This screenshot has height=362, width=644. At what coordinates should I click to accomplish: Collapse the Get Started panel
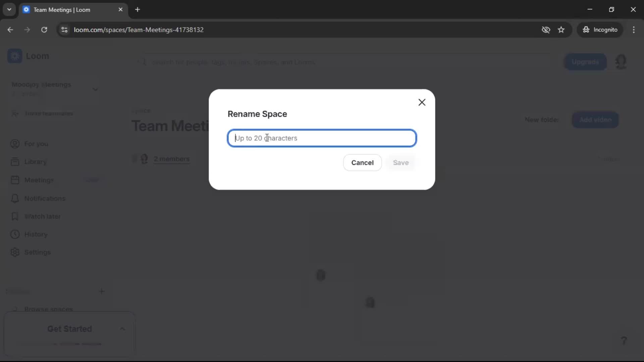(x=122, y=329)
